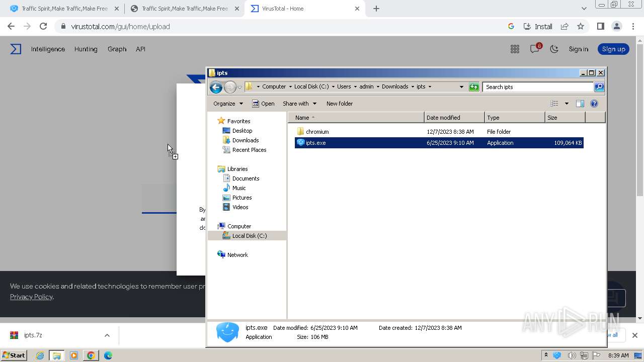
Task: Click the VirusTotal logo icon
Action: tap(16, 49)
